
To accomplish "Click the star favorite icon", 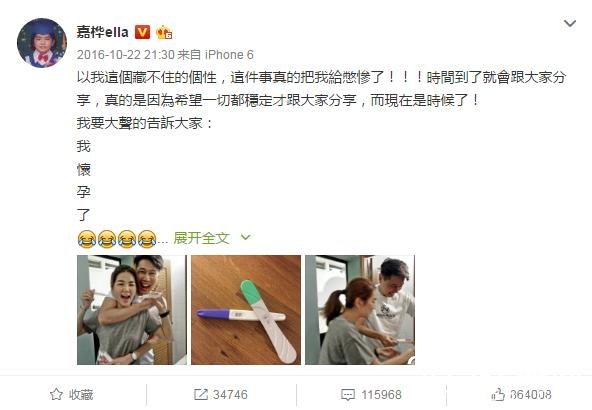I will tap(56, 394).
